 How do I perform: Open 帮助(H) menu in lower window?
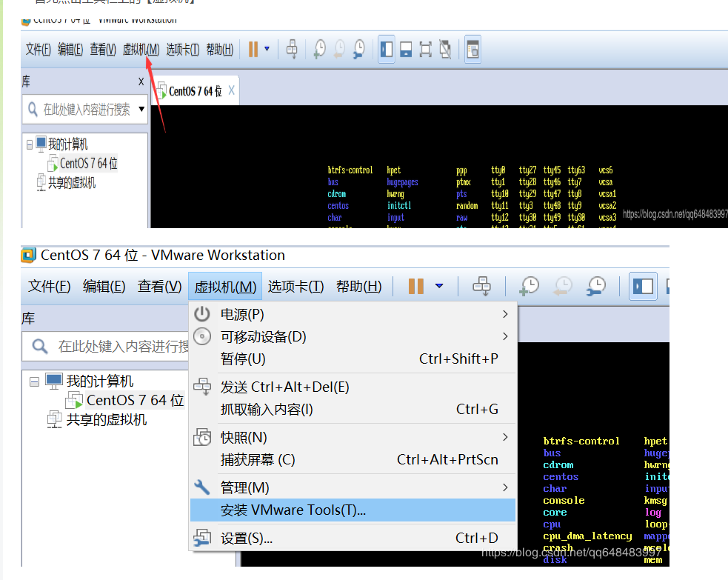[x=359, y=287]
